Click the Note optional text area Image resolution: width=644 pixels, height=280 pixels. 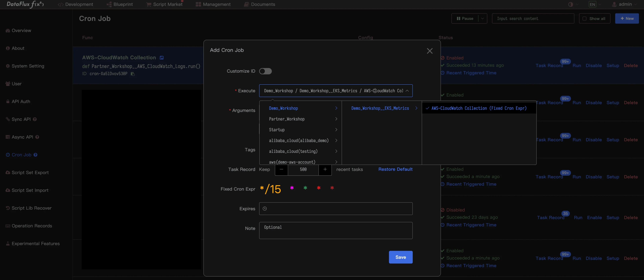[335, 230]
